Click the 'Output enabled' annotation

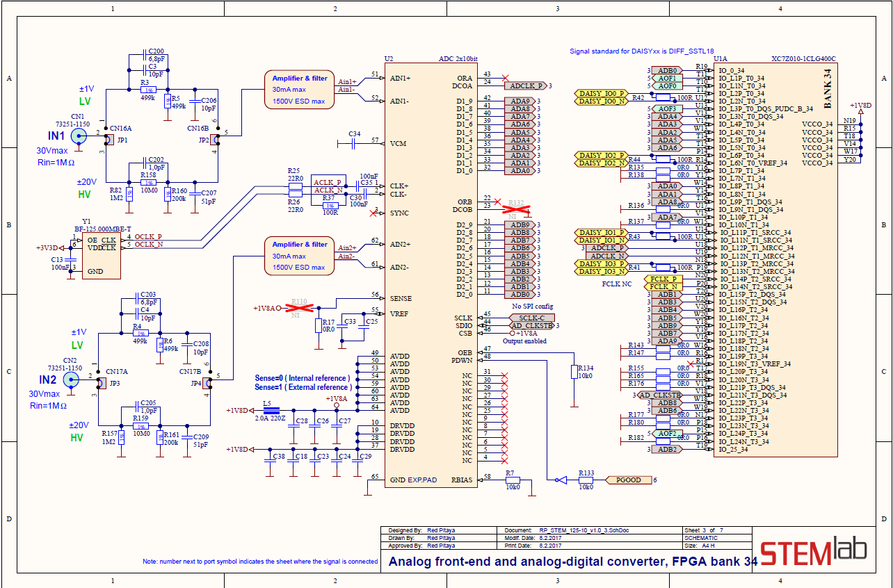click(x=525, y=341)
